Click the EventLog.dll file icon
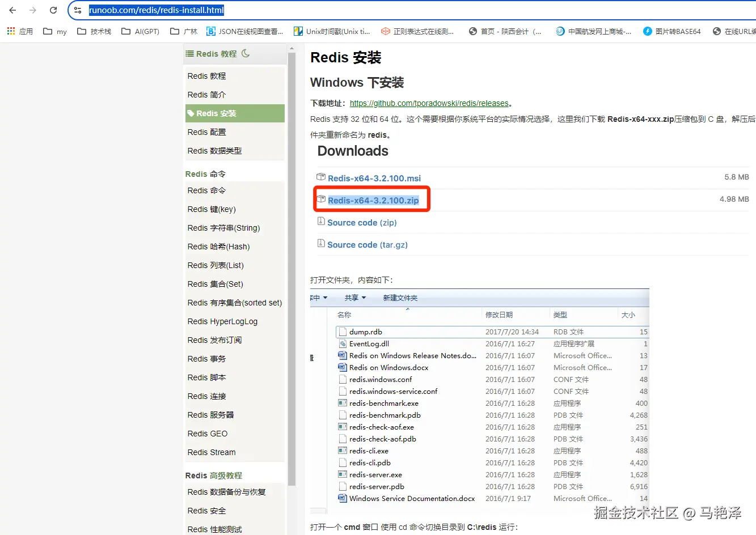Image resolution: width=756 pixels, height=535 pixels. (x=342, y=343)
